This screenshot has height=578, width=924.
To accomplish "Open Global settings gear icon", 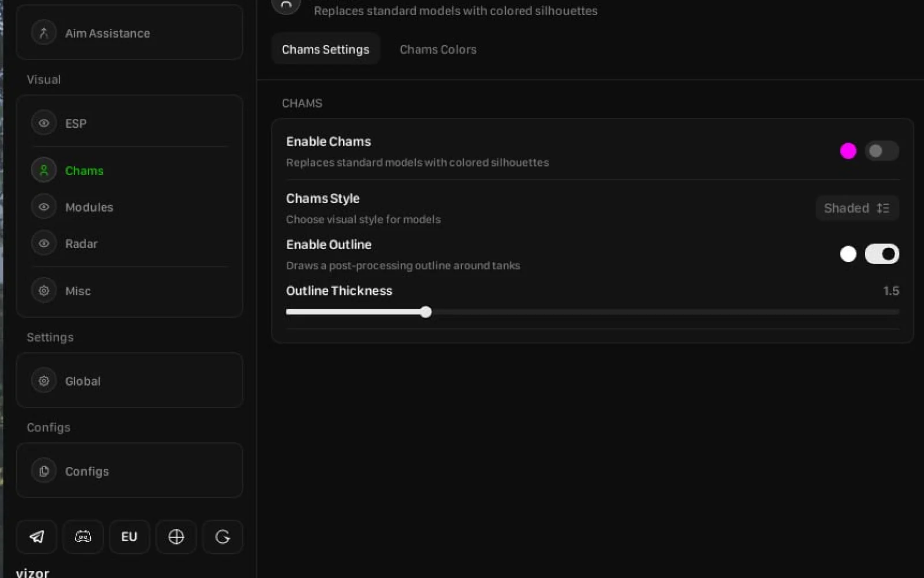I will tap(44, 381).
